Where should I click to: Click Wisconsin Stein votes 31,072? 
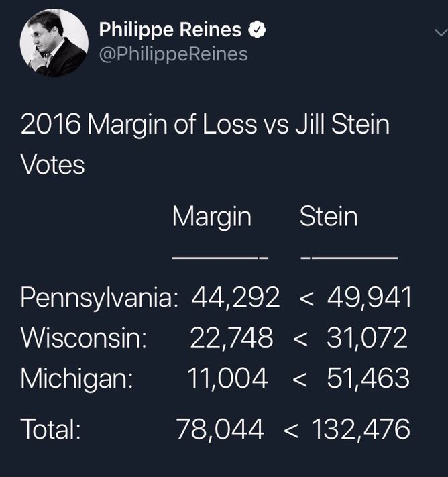[x=367, y=338]
